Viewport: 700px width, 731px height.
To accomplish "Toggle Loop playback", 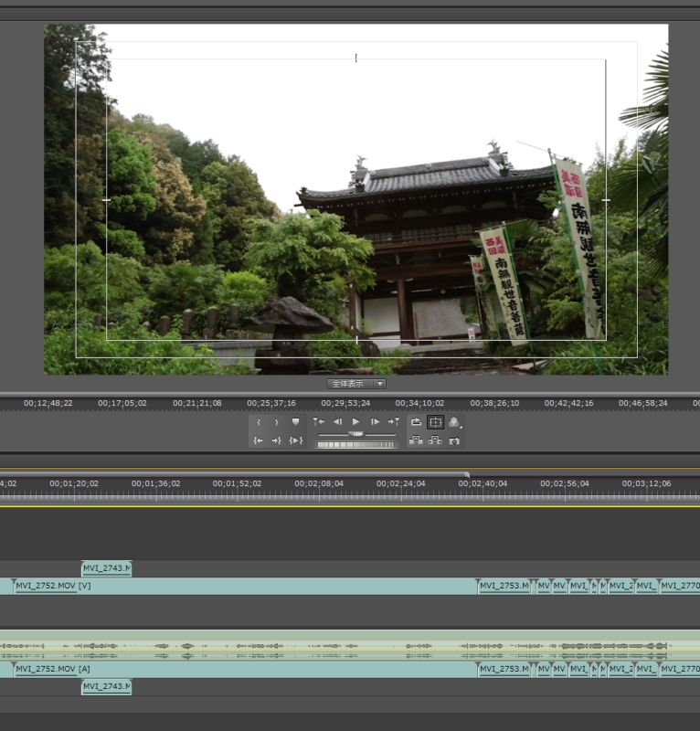I will [x=416, y=422].
